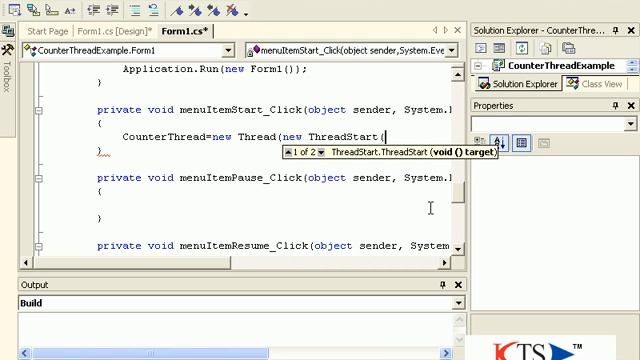Close the Solution Explorer panel
640x360 pixels.
[x=631, y=30]
